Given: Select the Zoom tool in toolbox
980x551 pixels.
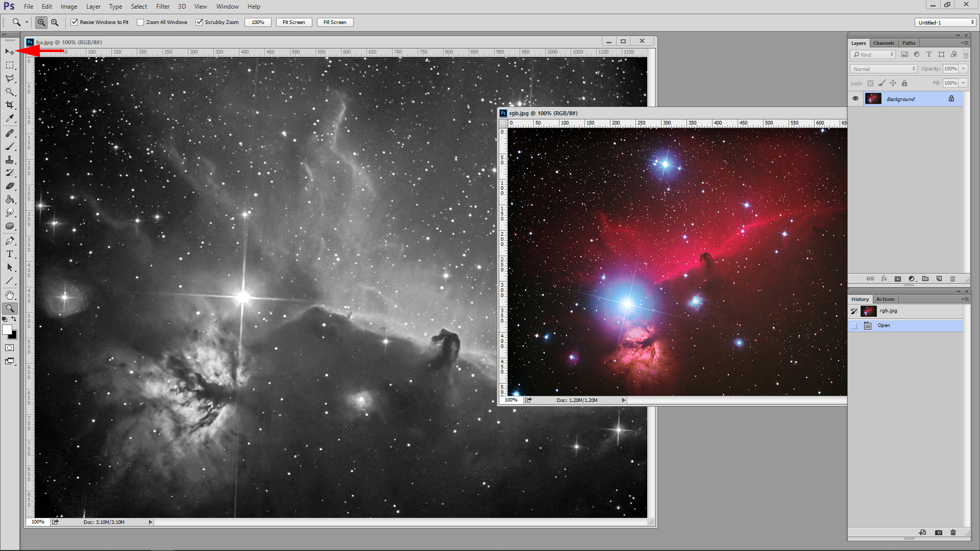Looking at the screenshot, I should pos(10,308).
